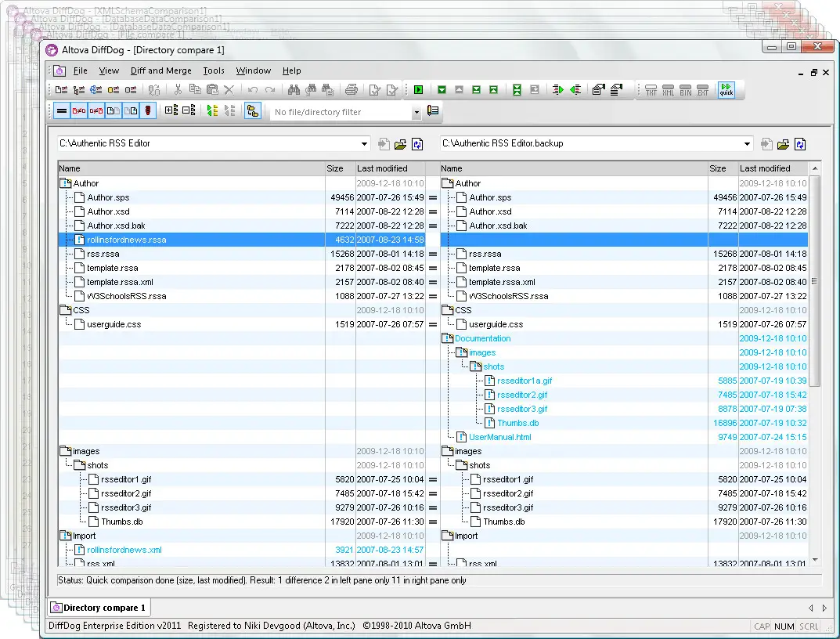The height and width of the screenshot is (639, 840).
Task: Toggle the red traffic-light filter button
Action: [148, 111]
